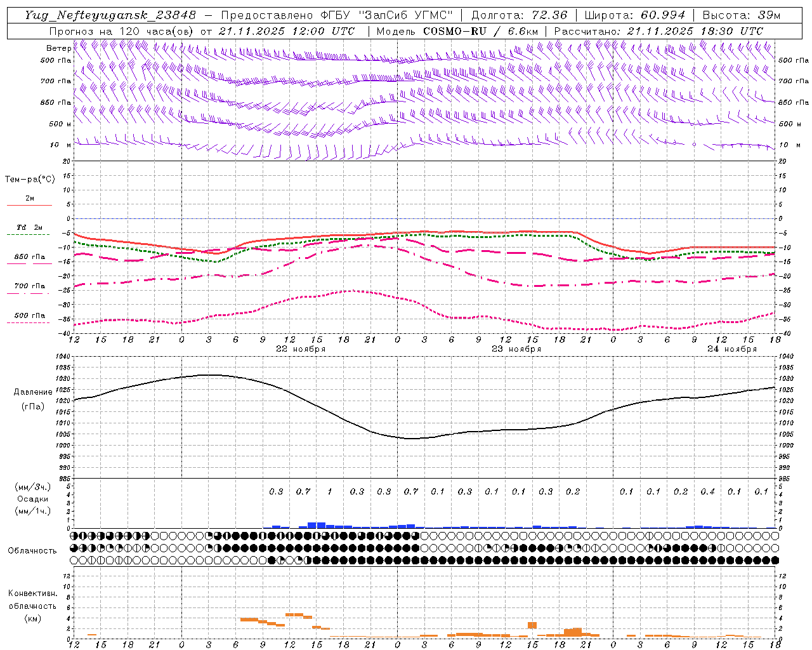Click the 22 ноября date label
Image resolution: width=812 pixels, height=650 pixels.
pos(301,349)
